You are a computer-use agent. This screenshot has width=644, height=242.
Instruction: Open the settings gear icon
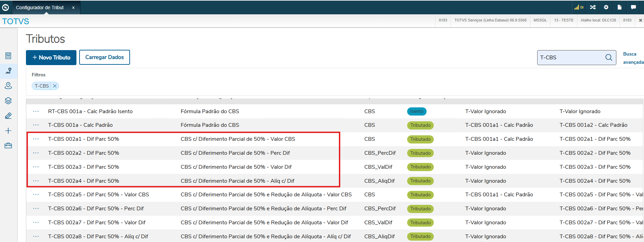(x=606, y=7)
